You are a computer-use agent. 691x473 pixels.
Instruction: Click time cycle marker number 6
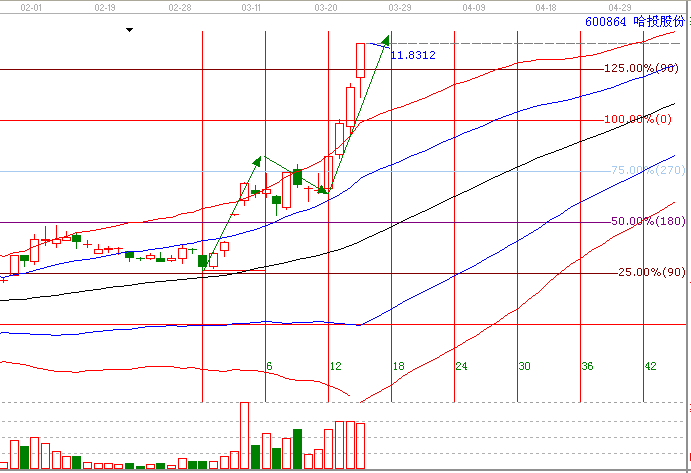[269, 367]
